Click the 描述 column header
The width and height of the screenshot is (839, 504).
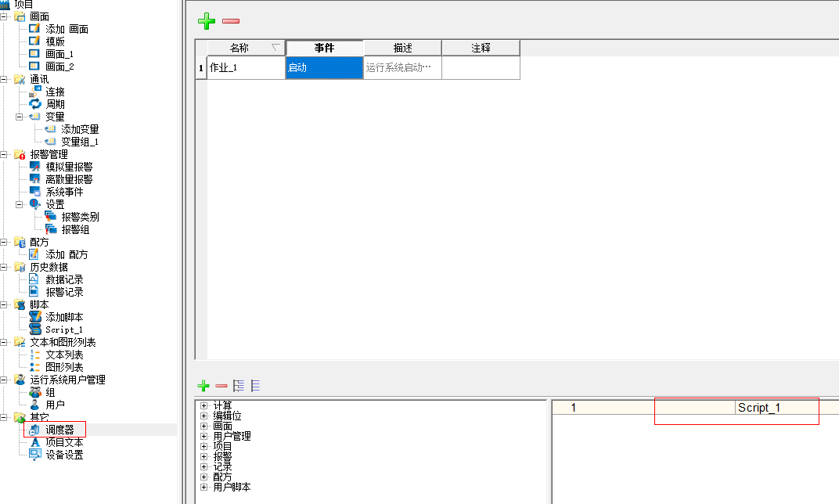(402, 48)
